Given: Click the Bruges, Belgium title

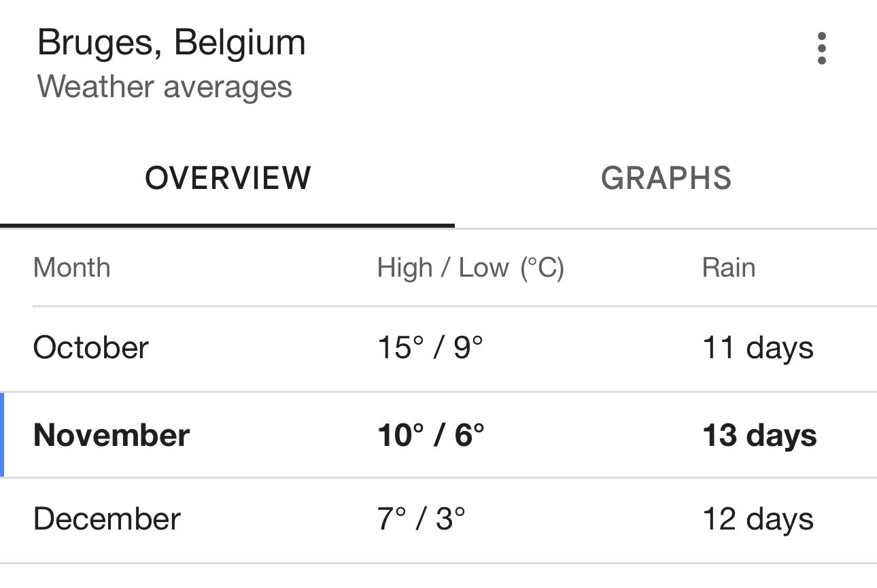Looking at the screenshot, I should click(171, 44).
